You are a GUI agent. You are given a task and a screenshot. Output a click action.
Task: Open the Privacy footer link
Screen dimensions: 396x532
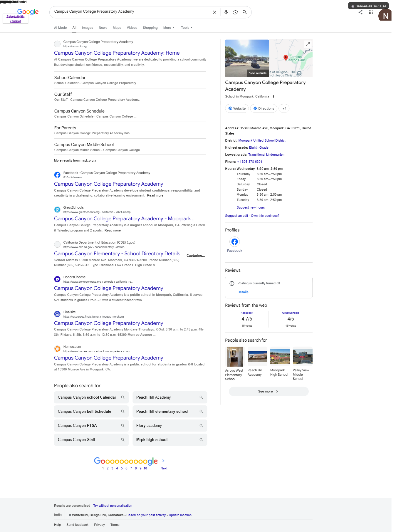point(99,525)
